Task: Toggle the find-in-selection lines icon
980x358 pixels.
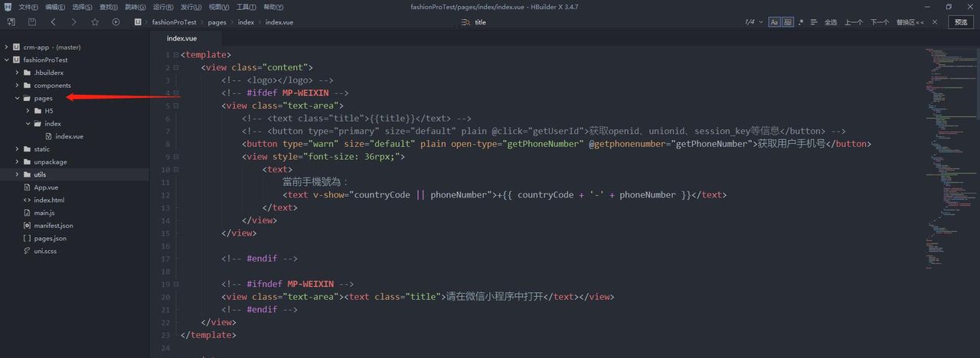Action: click(x=814, y=22)
